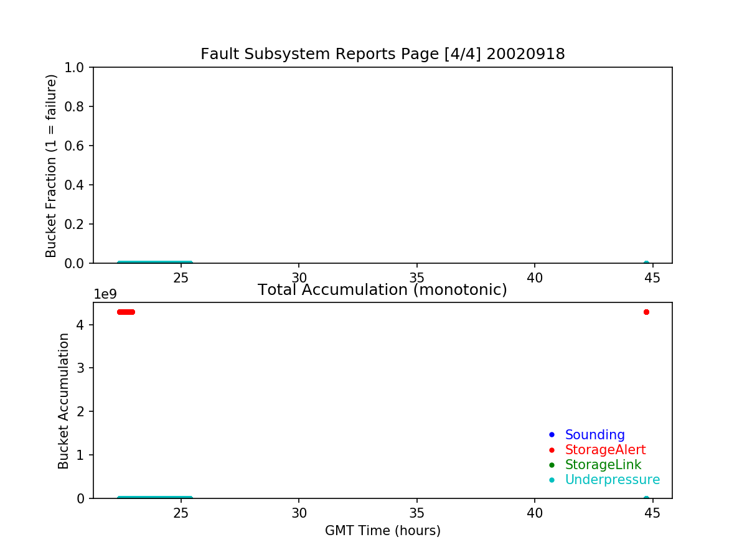Select the Sounding legend label text
Screen dimensions: 747x560
point(594,435)
